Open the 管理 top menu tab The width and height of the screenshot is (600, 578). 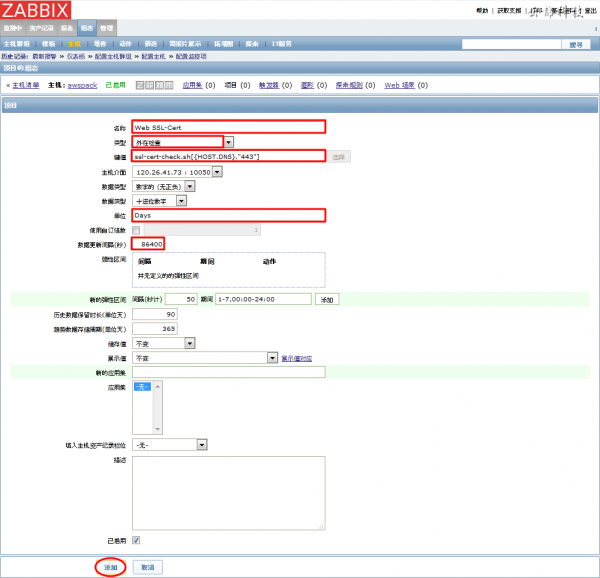click(107, 29)
